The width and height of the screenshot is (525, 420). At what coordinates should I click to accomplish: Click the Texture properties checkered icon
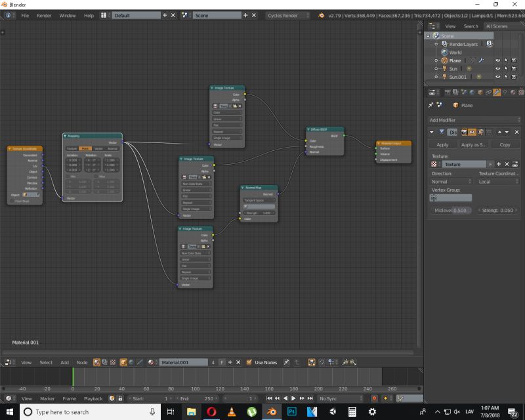click(x=520, y=93)
